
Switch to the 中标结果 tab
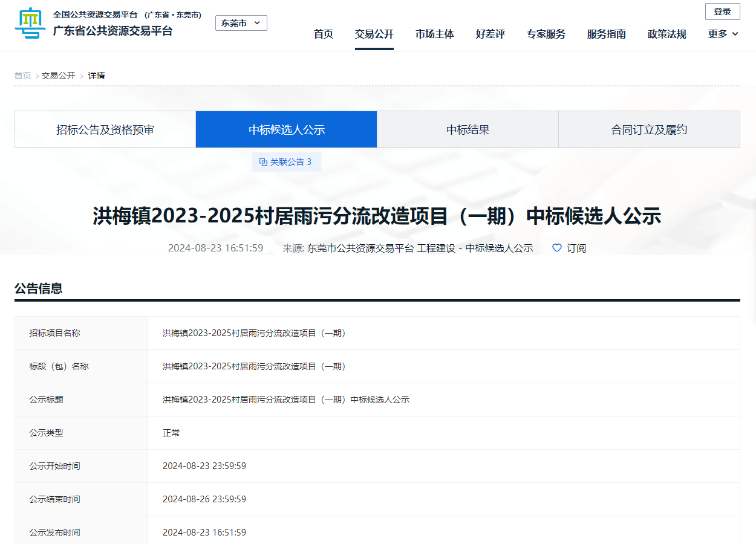click(467, 129)
